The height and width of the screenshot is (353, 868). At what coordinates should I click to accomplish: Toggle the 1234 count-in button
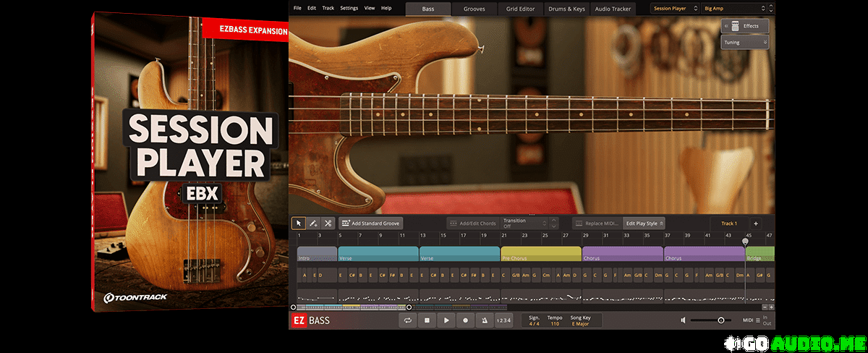503,320
